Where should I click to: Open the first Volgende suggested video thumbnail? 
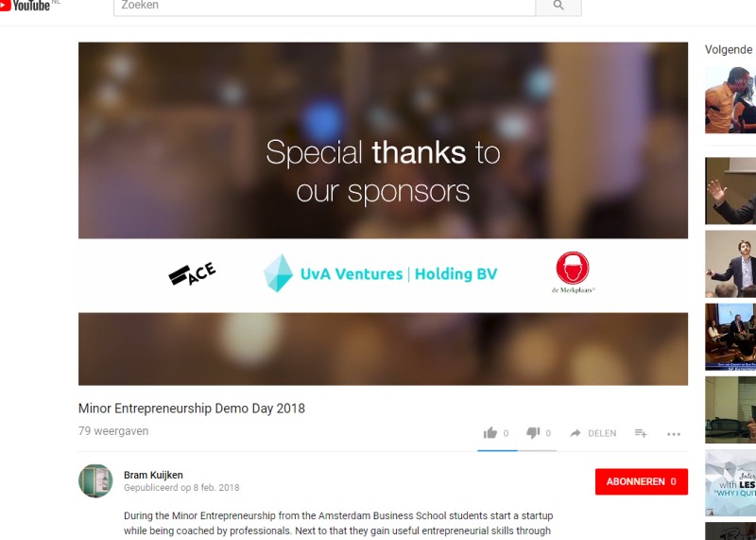pos(730,100)
